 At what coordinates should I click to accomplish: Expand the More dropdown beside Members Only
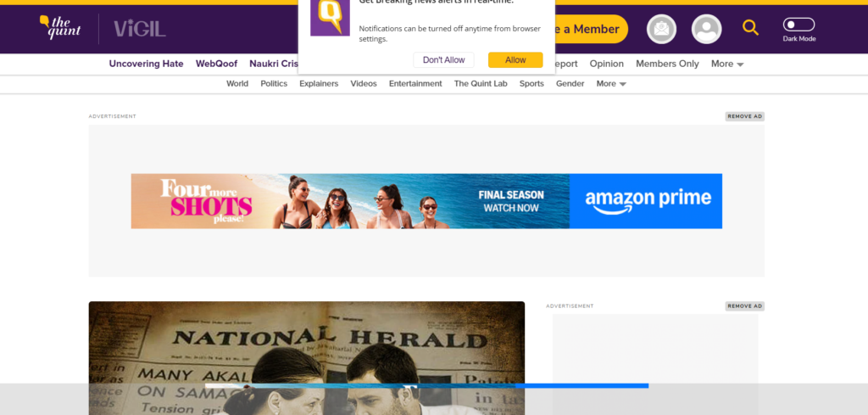(x=727, y=64)
